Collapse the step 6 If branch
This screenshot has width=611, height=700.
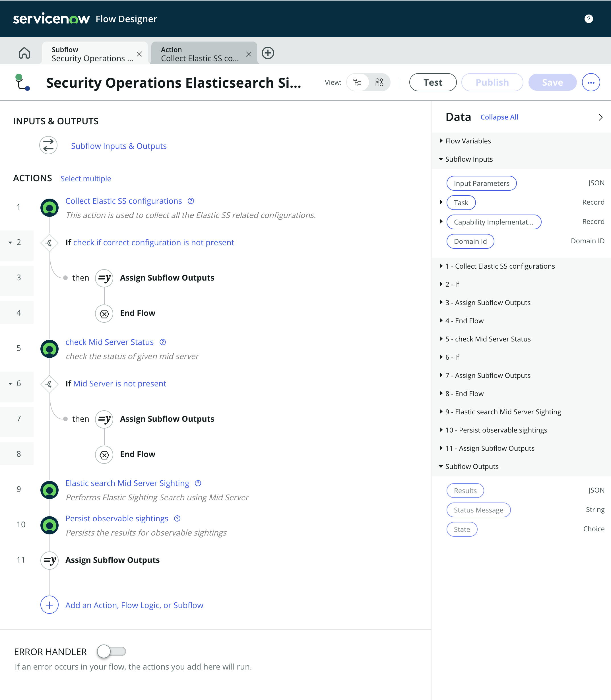click(10, 384)
